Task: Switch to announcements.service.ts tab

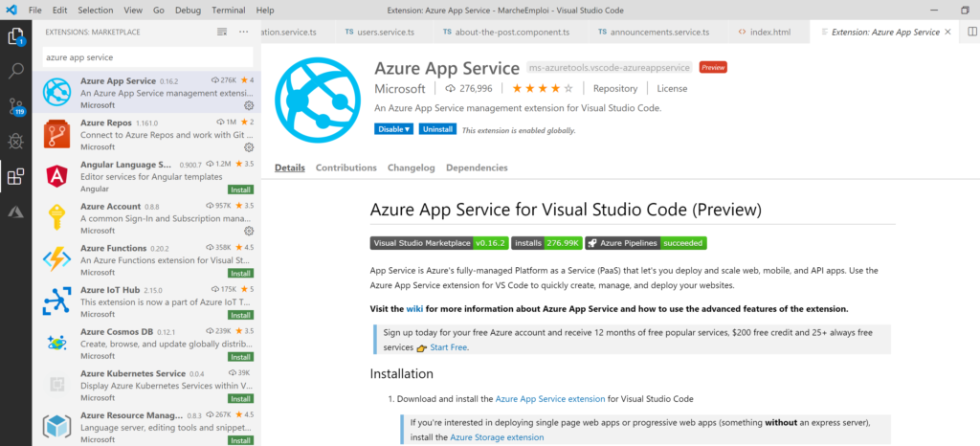Action: (x=657, y=32)
